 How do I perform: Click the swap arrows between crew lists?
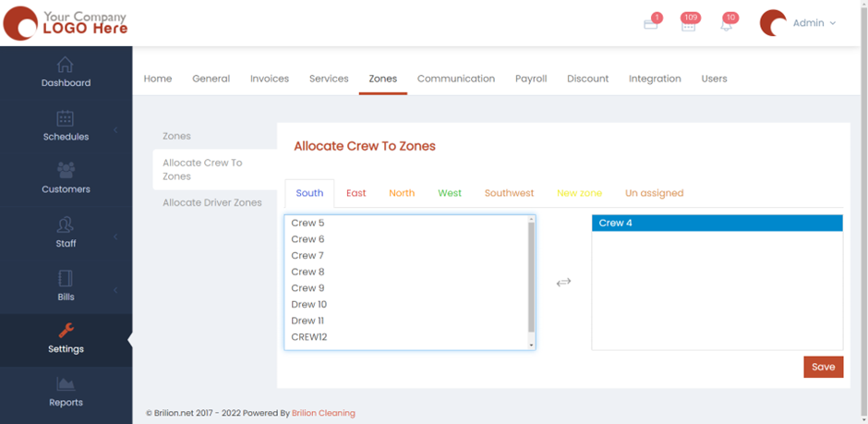pyautogui.click(x=563, y=282)
